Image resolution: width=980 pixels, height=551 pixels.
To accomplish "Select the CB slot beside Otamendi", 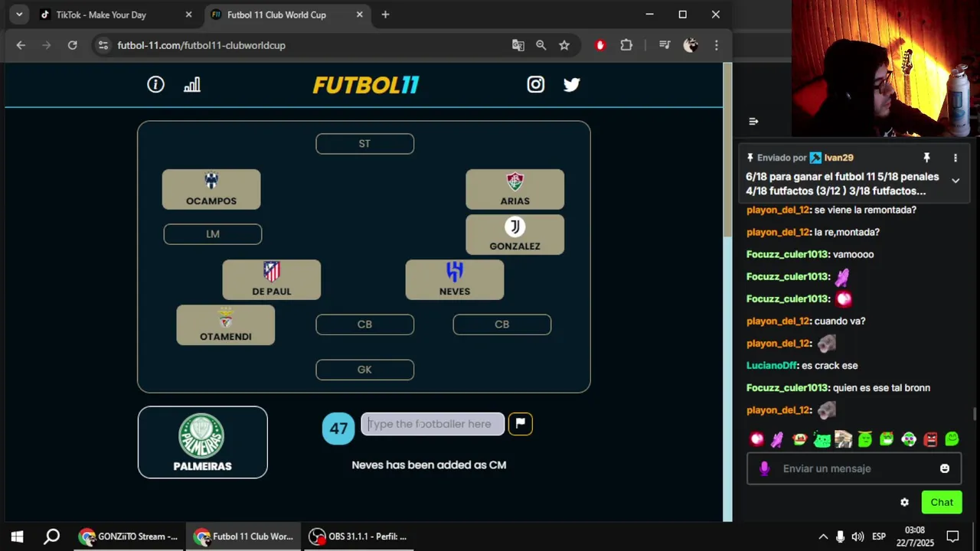I will coord(364,324).
